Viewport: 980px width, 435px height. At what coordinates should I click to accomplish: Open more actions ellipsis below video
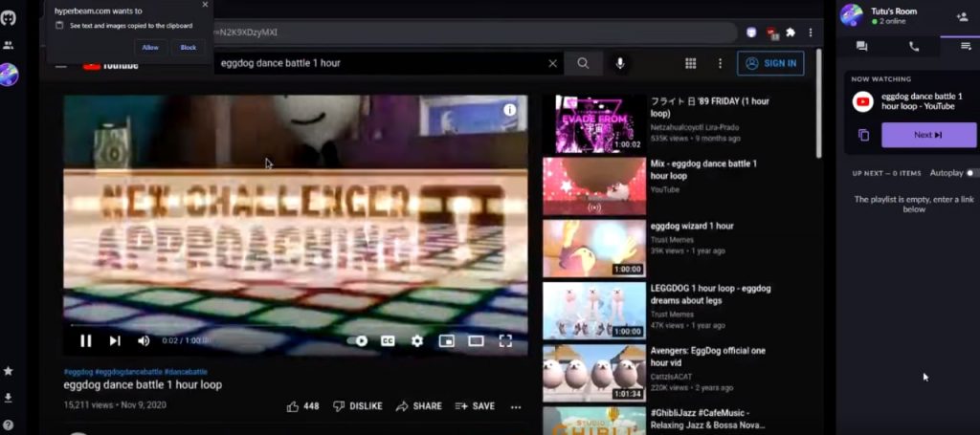coord(516,407)
